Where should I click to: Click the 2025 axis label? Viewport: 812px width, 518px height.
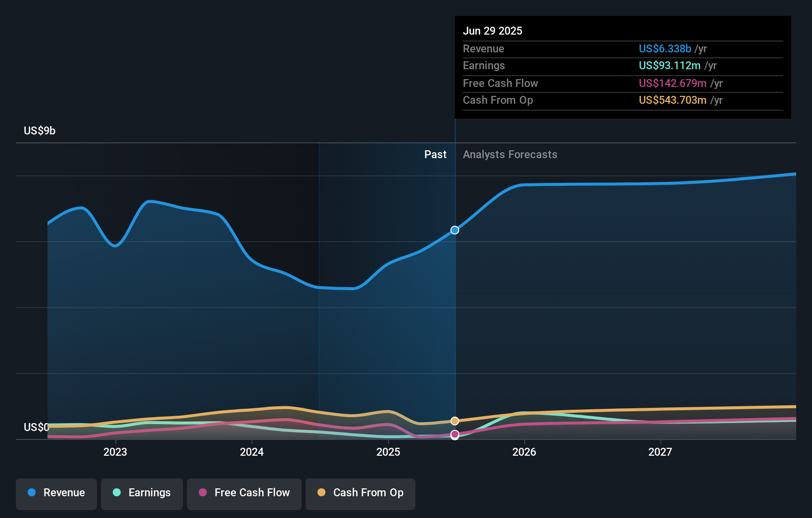(388, 452)
